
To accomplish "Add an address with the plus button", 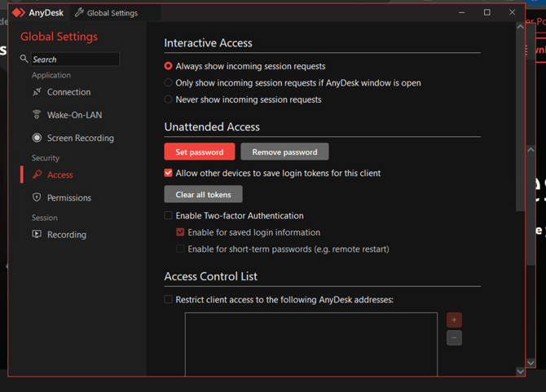I will [454, 320].
